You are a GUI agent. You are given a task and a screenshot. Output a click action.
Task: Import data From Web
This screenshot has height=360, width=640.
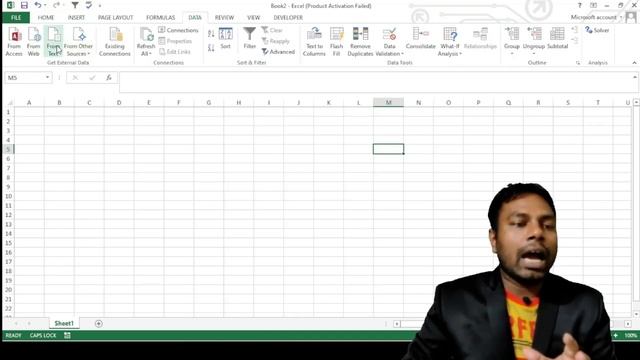(33, 42)
